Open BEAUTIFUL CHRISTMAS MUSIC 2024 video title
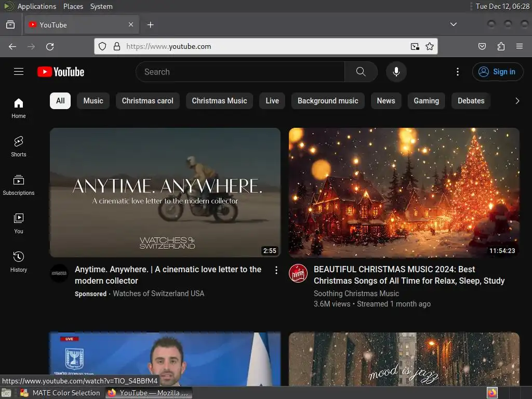This screenshot has width=532, height=399. [409, 275]
